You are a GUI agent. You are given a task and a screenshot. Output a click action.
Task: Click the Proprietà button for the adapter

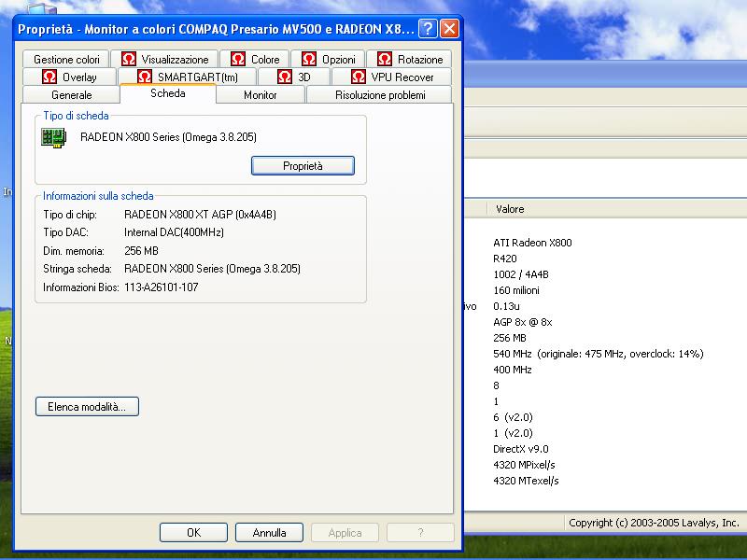point(303,166)
